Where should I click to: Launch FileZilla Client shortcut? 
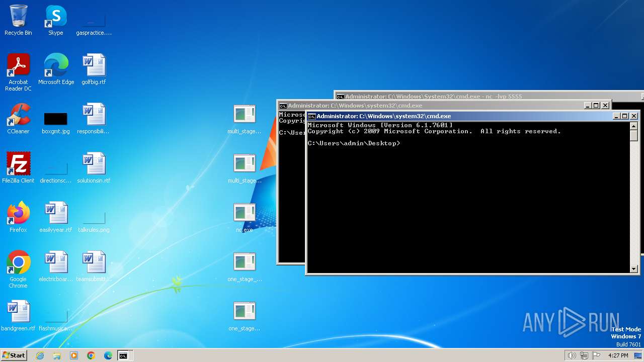[18, 168]
